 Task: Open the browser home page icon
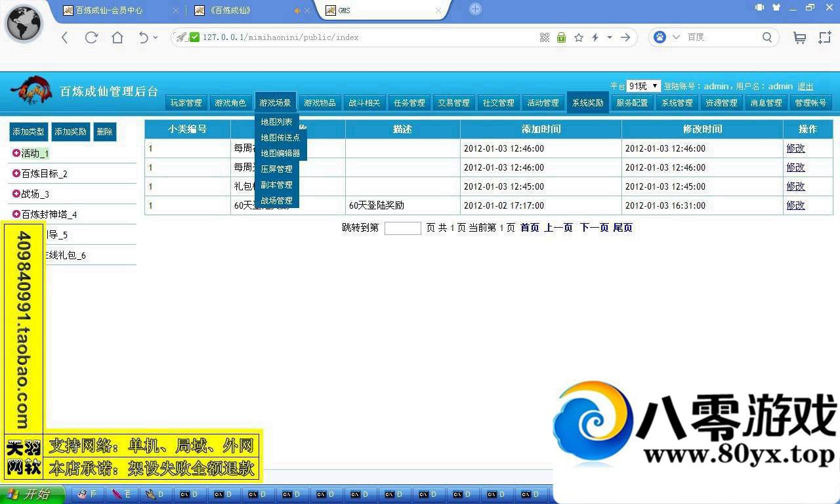(117, 37)
